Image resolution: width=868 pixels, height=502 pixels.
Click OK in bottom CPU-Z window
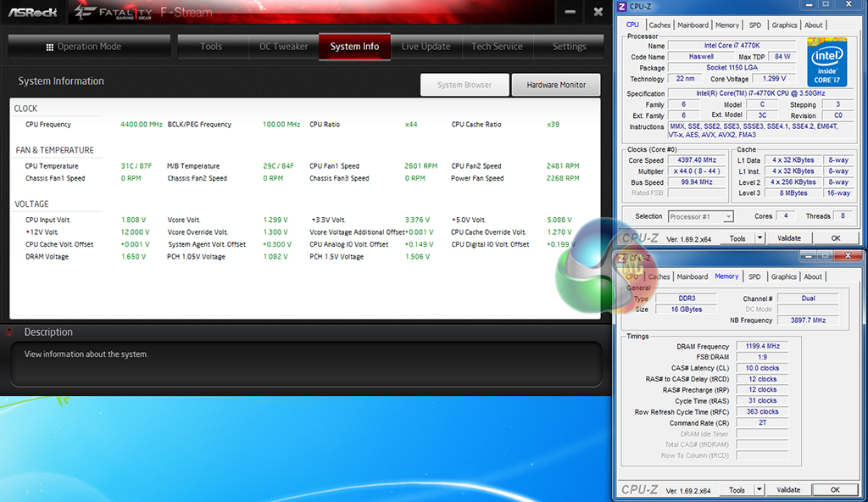coord(835,490)
